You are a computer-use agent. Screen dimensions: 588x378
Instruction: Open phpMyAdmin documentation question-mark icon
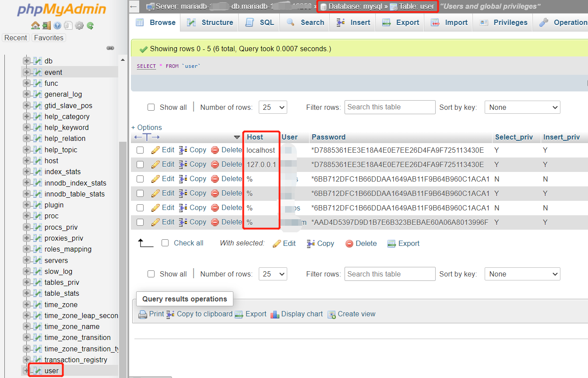tap(57, 25)
